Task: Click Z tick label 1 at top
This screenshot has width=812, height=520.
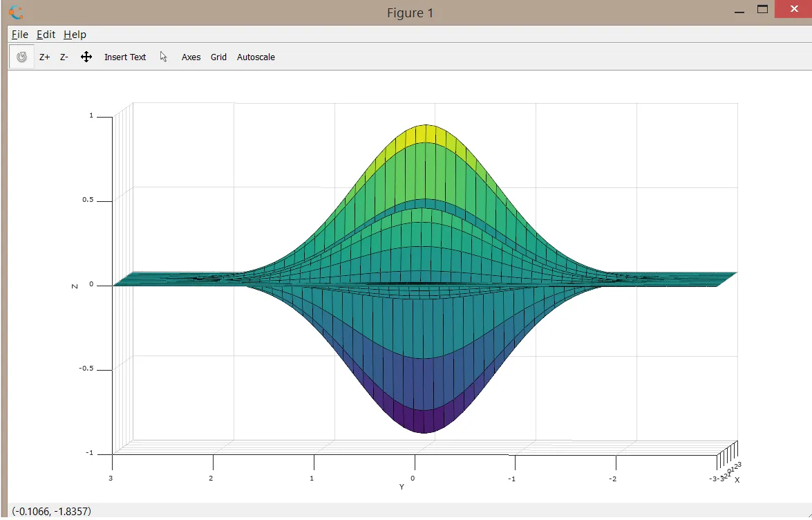Action: pyautogui.click(x=91, y=115)
